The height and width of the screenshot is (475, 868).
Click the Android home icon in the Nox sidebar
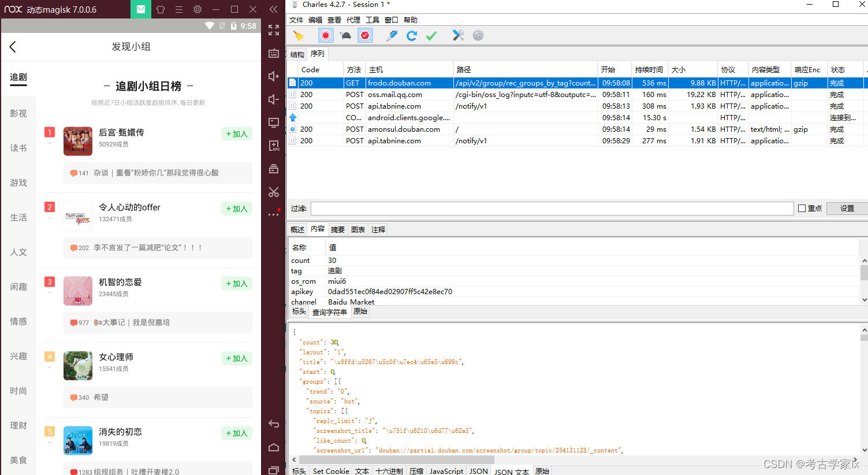click(x=274, y=447)
